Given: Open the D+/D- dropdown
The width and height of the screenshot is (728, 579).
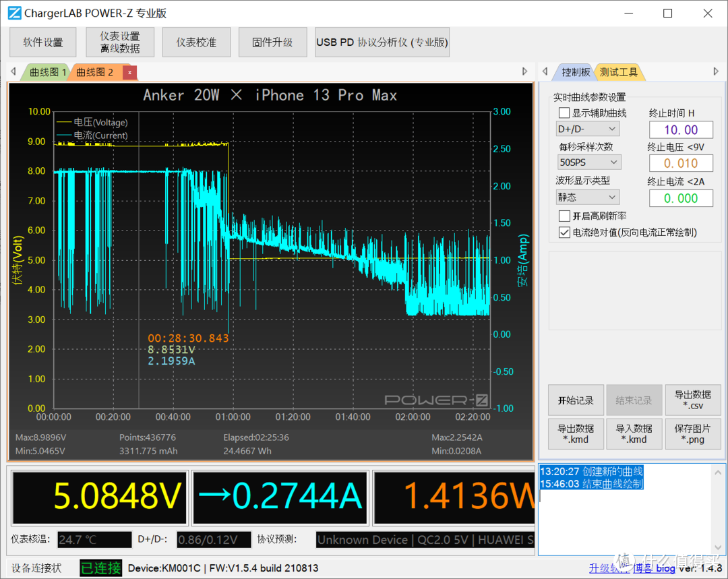Looking at the screenshot, I should (x=588, y=129).
